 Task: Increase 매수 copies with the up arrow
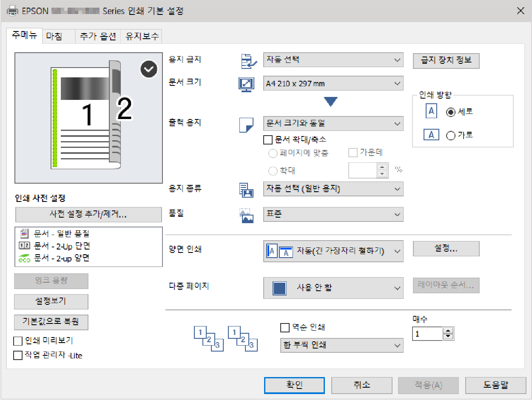pyautogui.click(x=449, y=331)
